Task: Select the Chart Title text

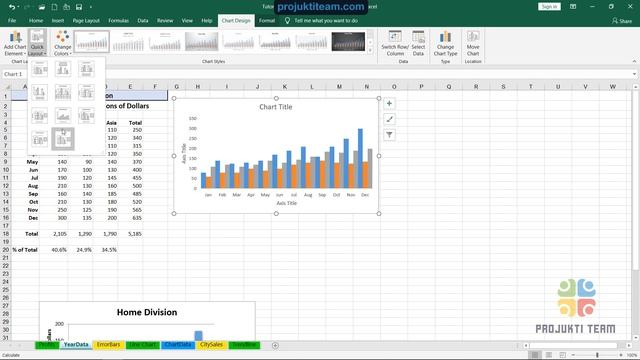Action: (x=276, y=107)
